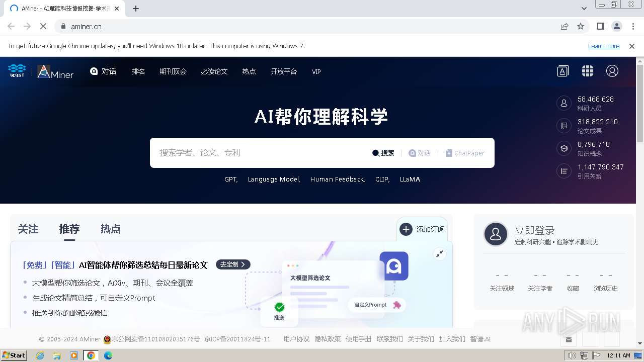Click the 论文成果 papers count icon

tap(564, 126)
